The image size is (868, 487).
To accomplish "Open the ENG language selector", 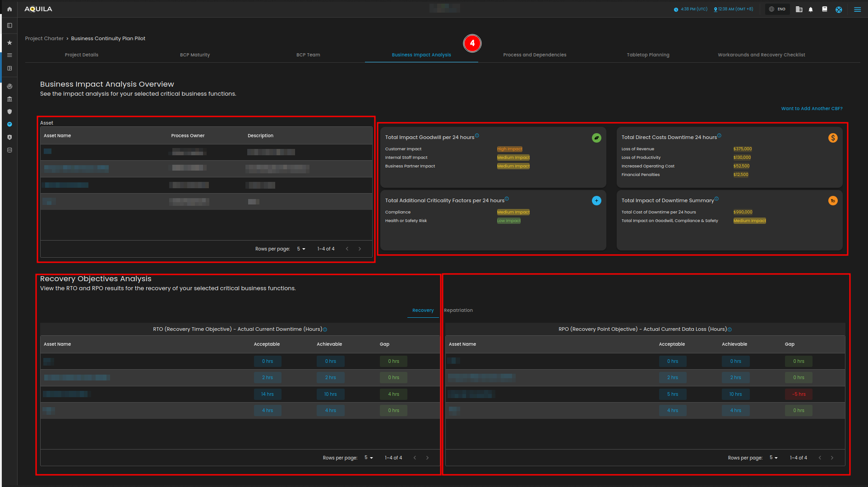I will click(x=777, y=9).
